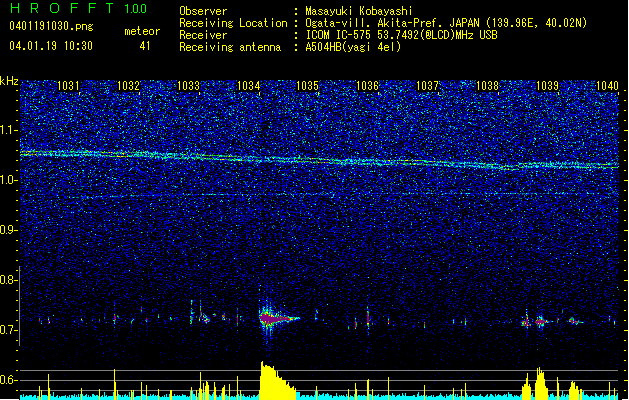Select the Ogata-vill. Akita-Pref. JAPAN location text
Screen dimensions: 629x400
point(446,23)
